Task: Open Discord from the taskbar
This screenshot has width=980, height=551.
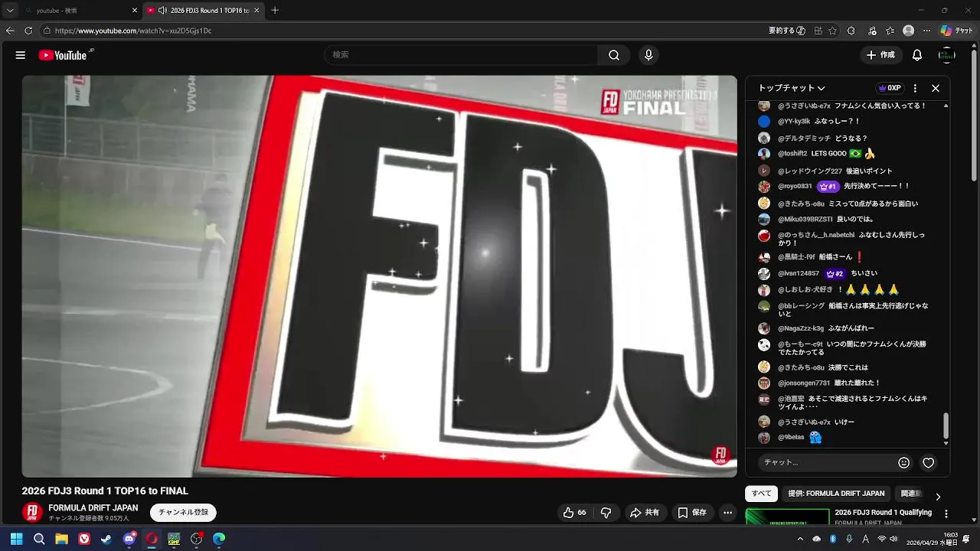Action: (129, 539)
